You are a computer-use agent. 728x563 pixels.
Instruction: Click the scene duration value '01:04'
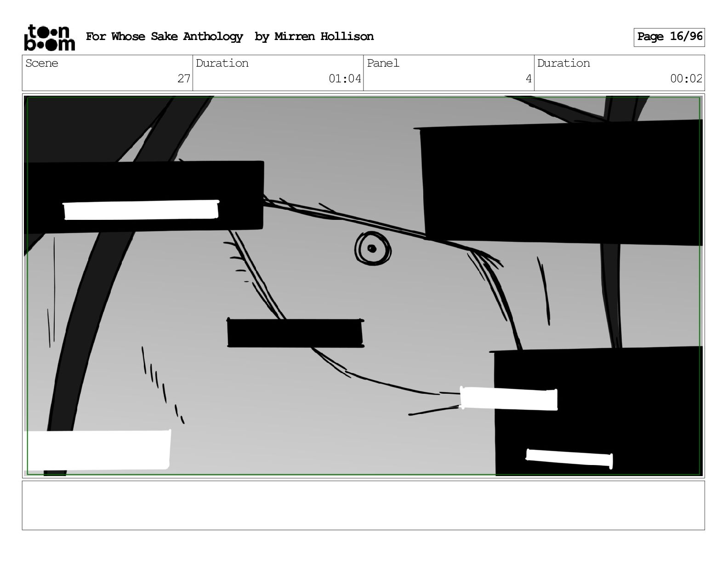pos(345,79)
